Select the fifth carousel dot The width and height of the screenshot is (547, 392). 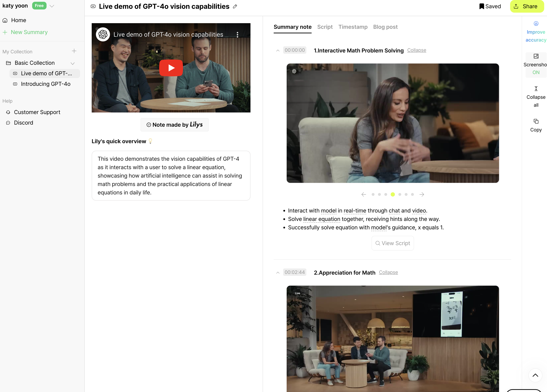click(400, 194)
